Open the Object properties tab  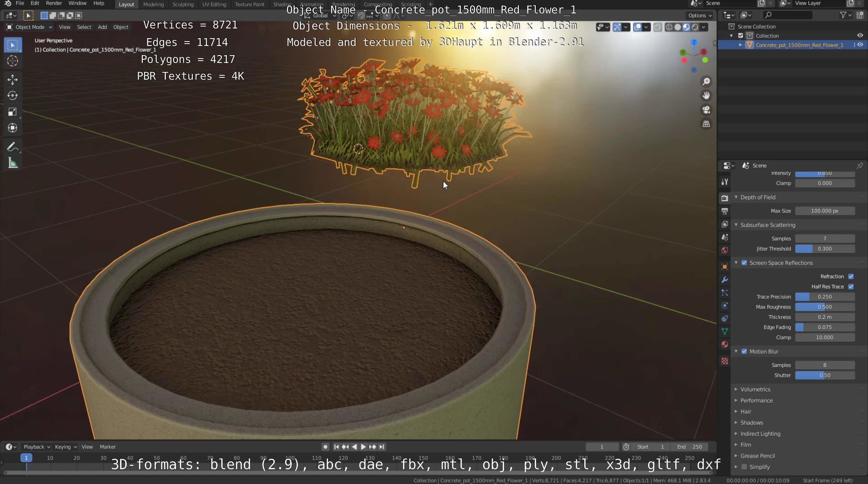pyautogui.click(x=724, y=267)
